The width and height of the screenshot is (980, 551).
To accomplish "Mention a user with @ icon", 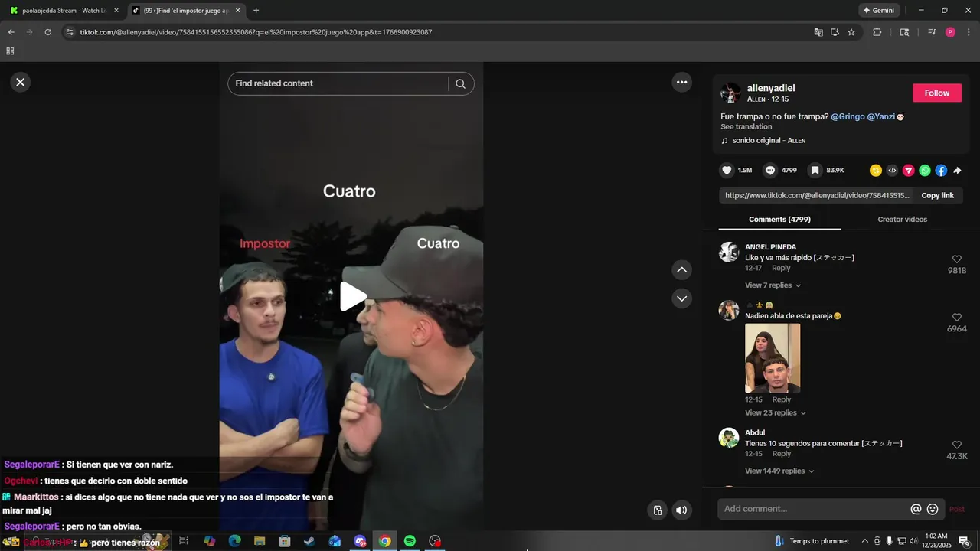I will click(916, 509).
